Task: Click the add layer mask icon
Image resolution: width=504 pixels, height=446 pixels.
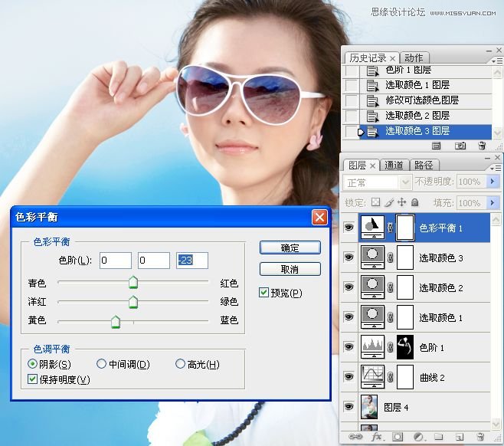Action: tap(398, 437)
